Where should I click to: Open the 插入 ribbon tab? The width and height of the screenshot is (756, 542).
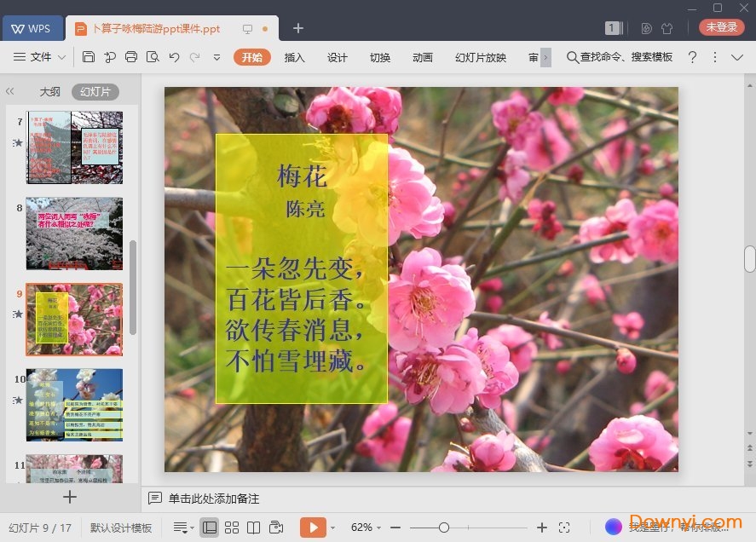pyautogui.click(x=294, y=57)
